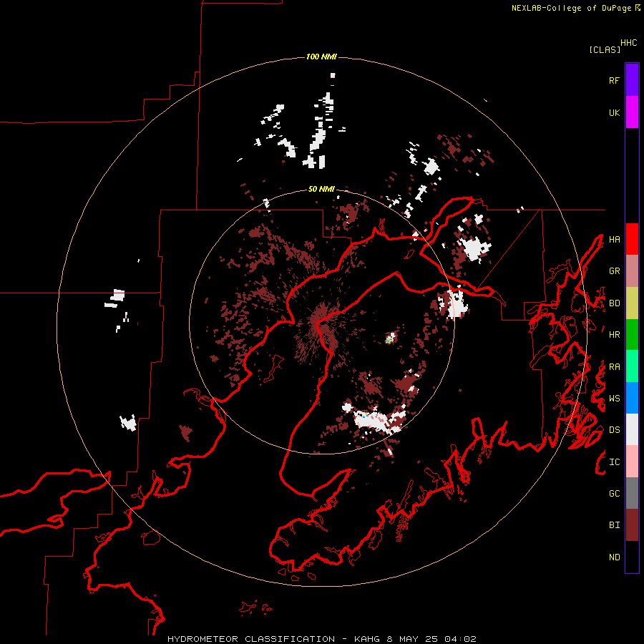This screenshot has height=644, width=644.
Task: Click the ND black legend swatch
Action: pyautogui.click(x=632, y=557)
